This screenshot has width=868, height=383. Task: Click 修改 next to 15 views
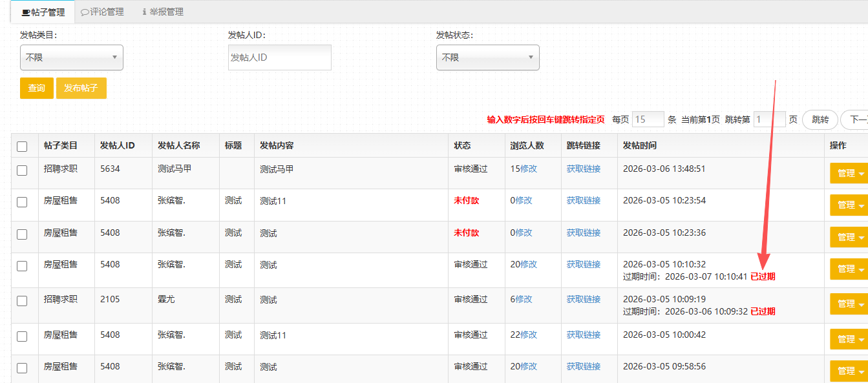click(x=529, y=169)
